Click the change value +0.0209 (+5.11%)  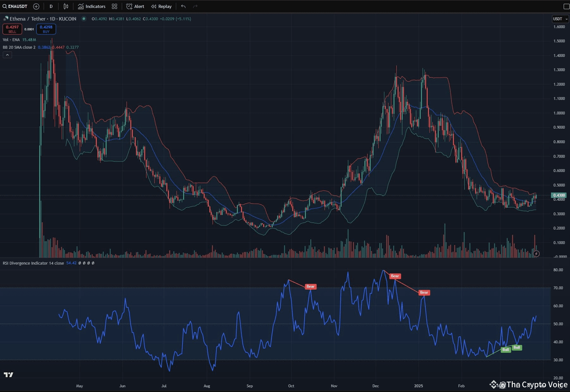click(176, 19)
